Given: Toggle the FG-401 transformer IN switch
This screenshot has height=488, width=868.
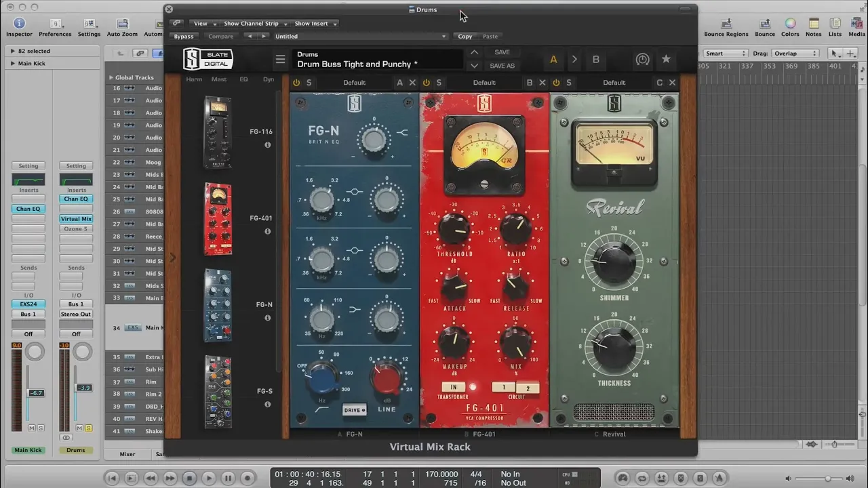Looking at the screenshot, I should pos(453,387).
